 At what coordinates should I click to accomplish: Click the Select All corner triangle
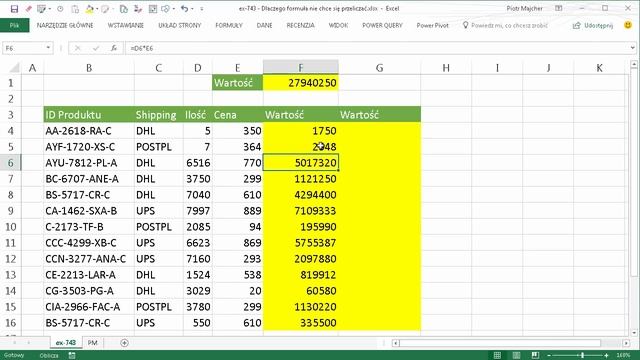pos(14,67)
